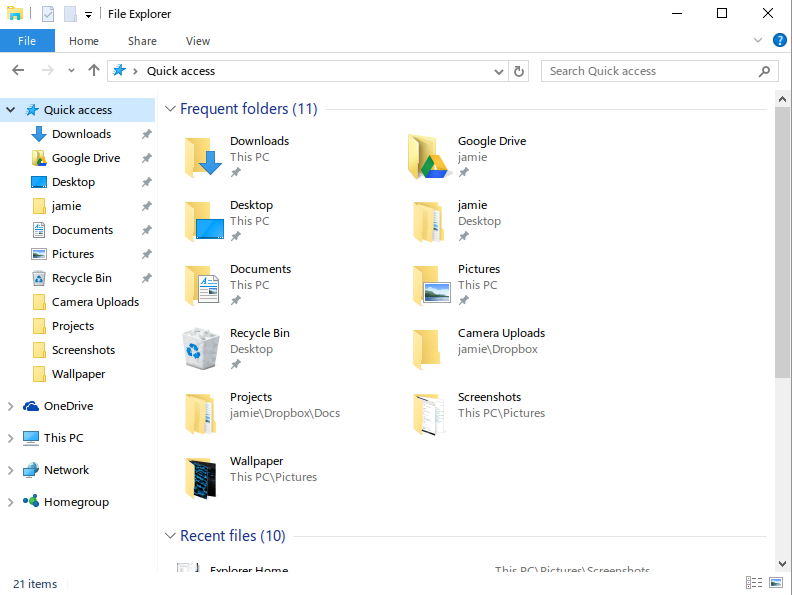Viewport: 792px width, 595px height.
Task: Unpin Pictures via its sidebar pin icon
Action: pos(146,254)
